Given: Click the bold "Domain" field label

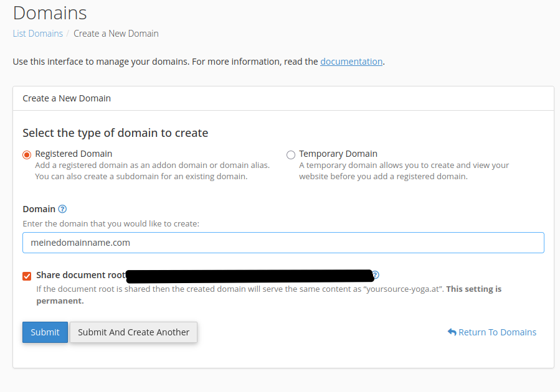Looking at the screenshot, I should click(39, 209).
